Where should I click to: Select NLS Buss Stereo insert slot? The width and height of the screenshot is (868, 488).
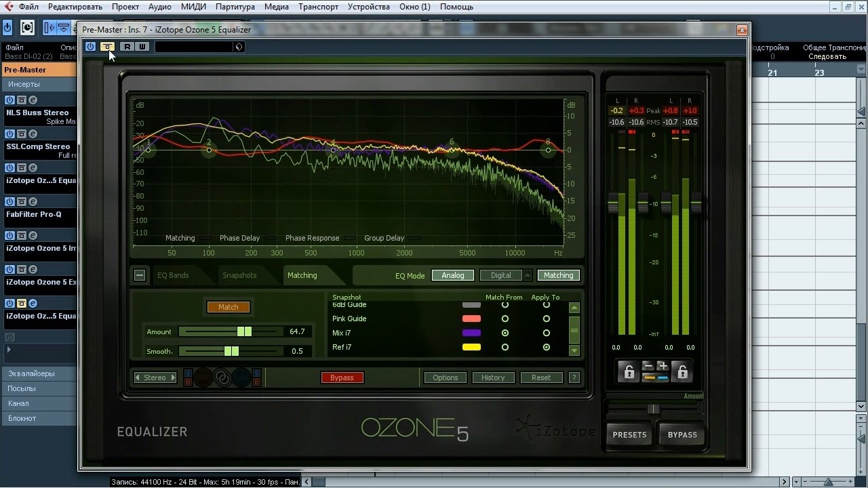pos(40,117)
